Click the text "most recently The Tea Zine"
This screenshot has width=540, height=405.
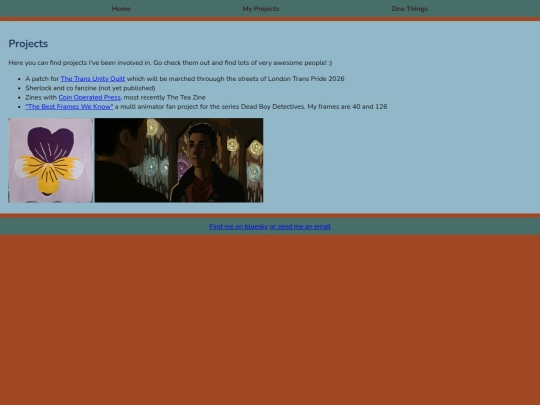[x=165, y=97]
